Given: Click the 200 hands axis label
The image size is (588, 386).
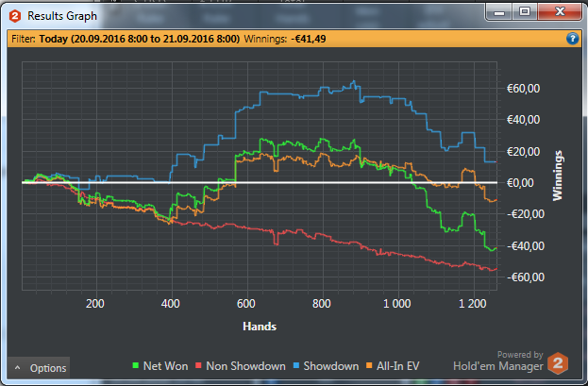Looking at the screenshot, I should (95, 304).
